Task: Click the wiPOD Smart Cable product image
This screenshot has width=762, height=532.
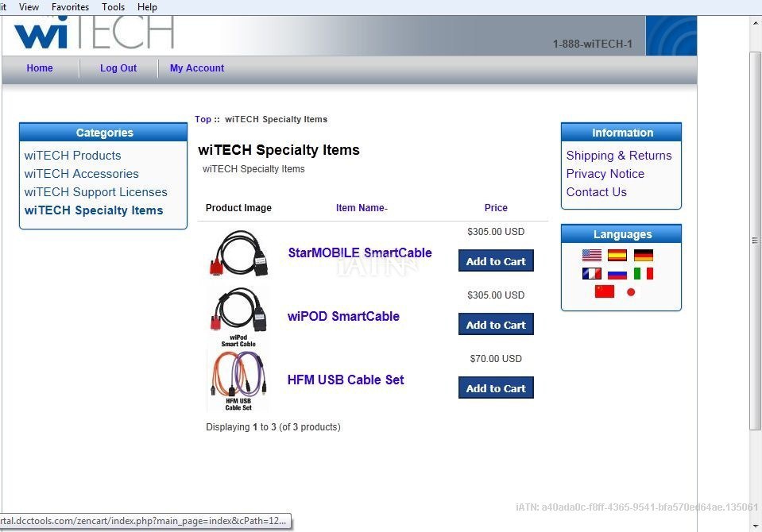Action: [238, 317]
